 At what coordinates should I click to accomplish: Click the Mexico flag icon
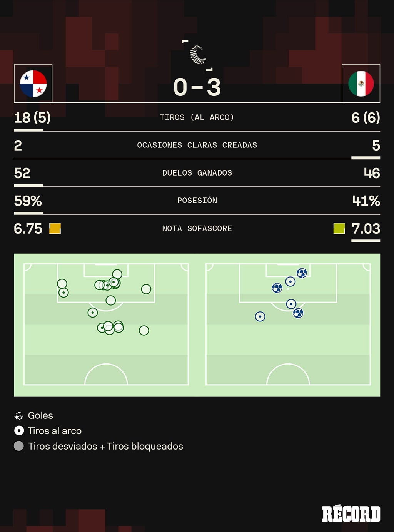(x=361, y=84)
